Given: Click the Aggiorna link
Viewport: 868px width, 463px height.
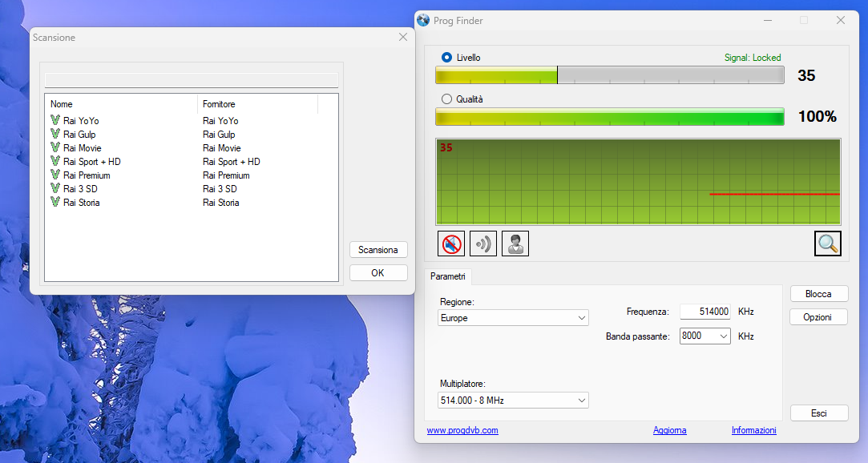Looking at the screenshot, I should click(x=670, y=430).
